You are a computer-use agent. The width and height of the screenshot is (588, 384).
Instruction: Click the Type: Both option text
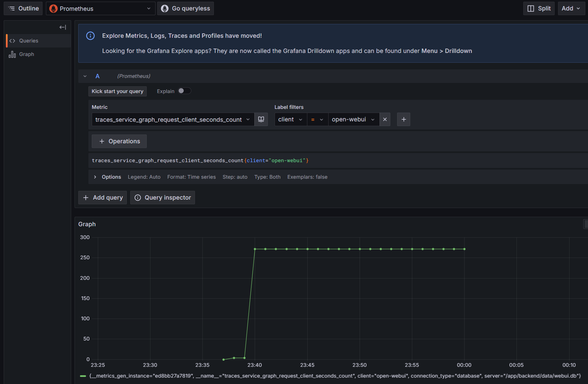[x=268, y=177]
